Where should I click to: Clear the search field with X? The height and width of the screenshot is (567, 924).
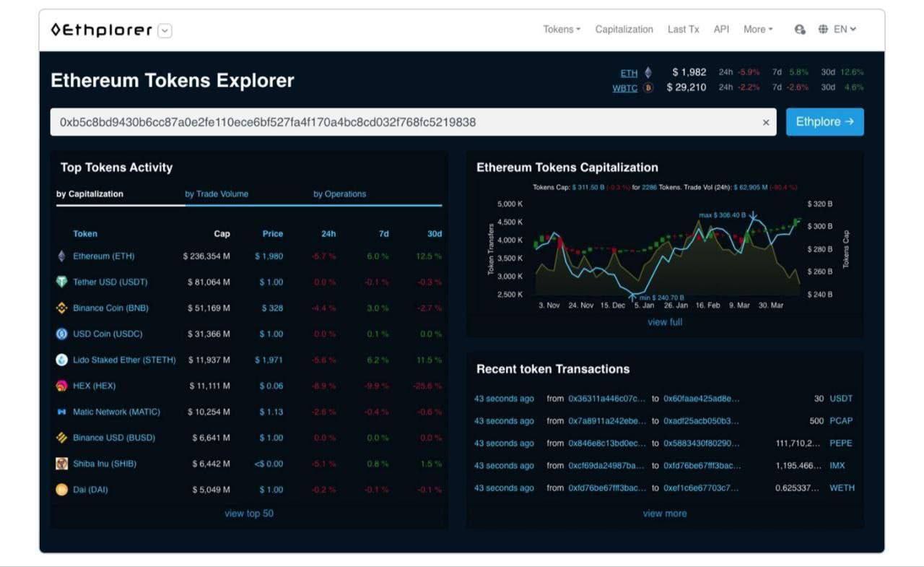766,123
